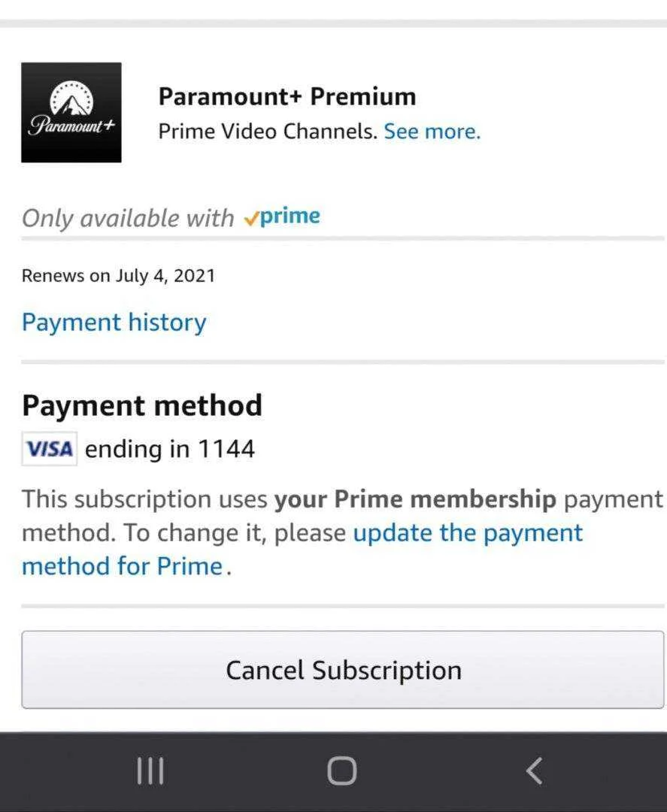Tap the This subscription uses description text
The image size is (667, 812).
point(144,499)
